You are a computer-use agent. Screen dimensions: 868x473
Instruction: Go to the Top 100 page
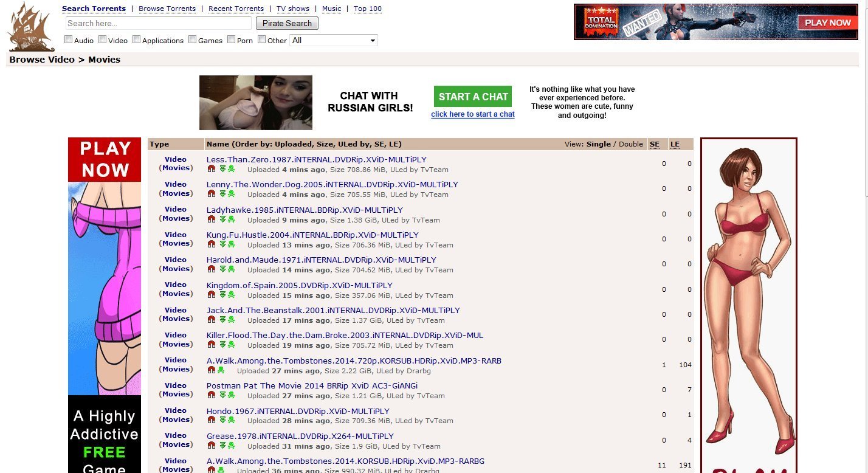368,9
